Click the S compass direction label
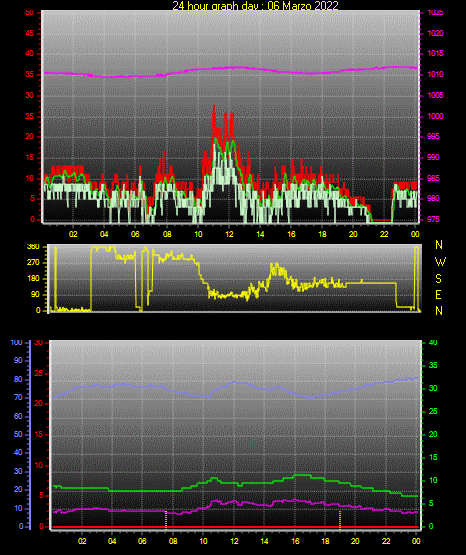The height and width of the screenshot is (555, 466). click(438, 279)
